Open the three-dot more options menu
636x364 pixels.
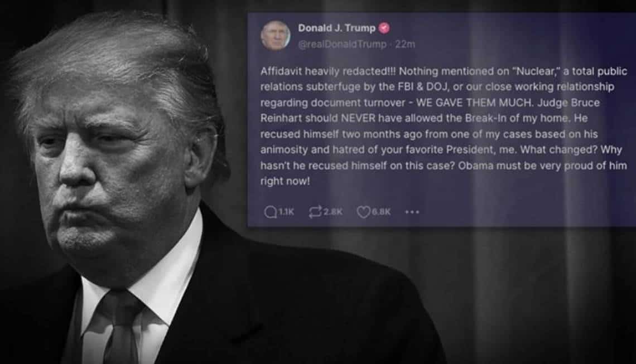click(x=412, y=212)
